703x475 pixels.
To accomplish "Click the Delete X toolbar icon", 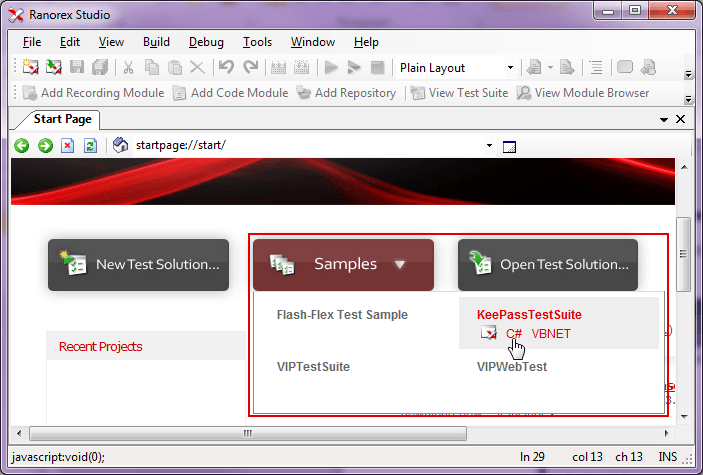I will click(197, 67).
